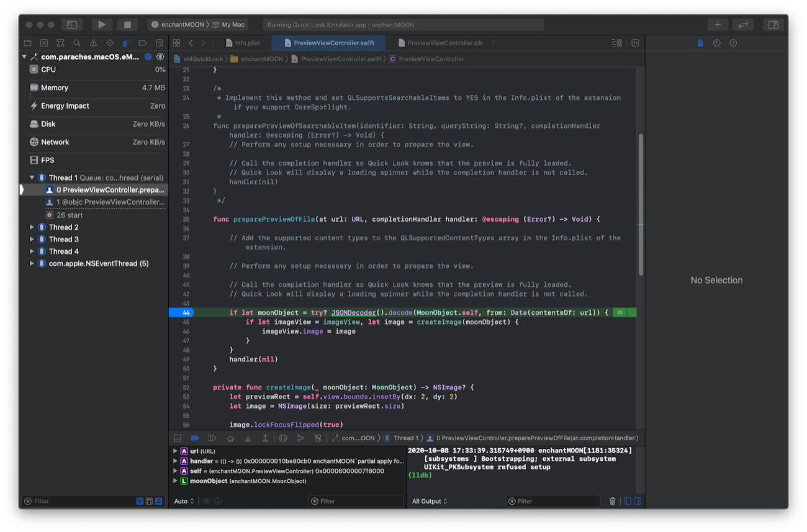807x532 pixels.
Task: Focus the console Filter field
Action: click(553, 502)
